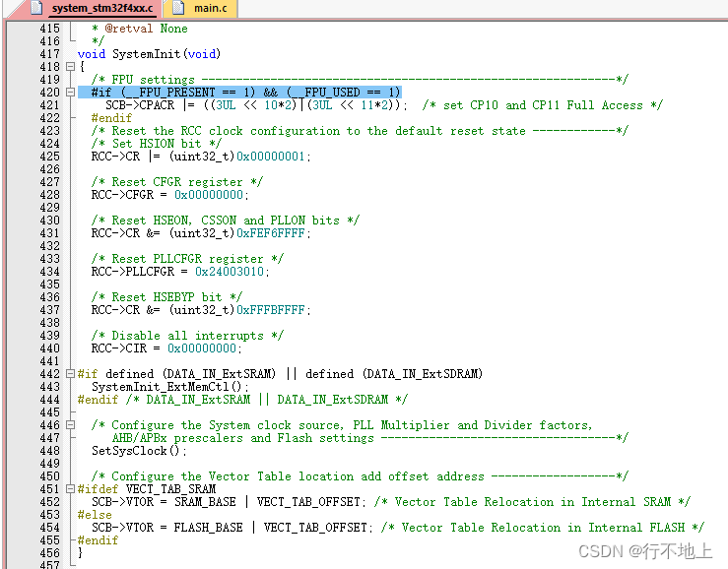This screenshot has width=728, height=569.
Task: Click the 'SystemInit_ExtMemCtl();' call
Action: [x=169, y=387]
